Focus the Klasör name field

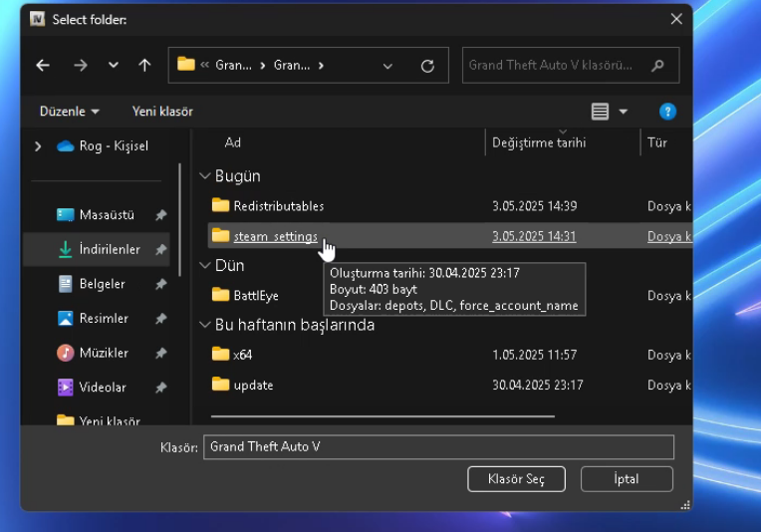point(438,446)
